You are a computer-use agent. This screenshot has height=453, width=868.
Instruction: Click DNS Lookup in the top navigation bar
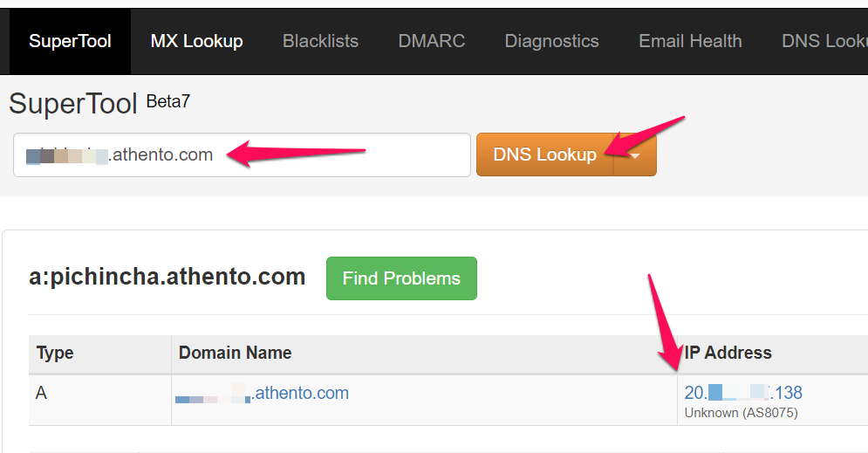pyautogui.click(x=824, y=41)
